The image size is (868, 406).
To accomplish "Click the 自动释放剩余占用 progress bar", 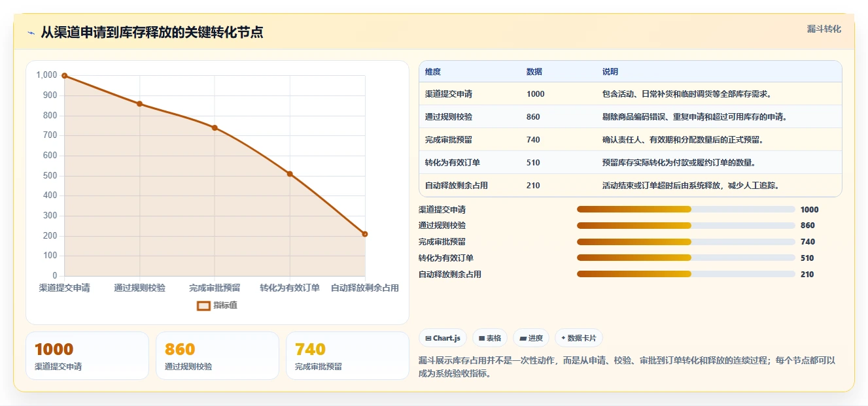I will tap(686, 275).
